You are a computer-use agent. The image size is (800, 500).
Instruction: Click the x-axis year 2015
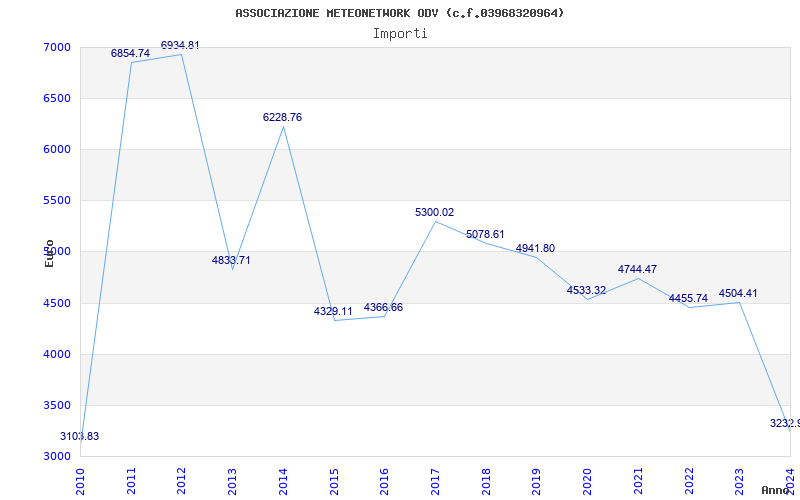(334, 481)
